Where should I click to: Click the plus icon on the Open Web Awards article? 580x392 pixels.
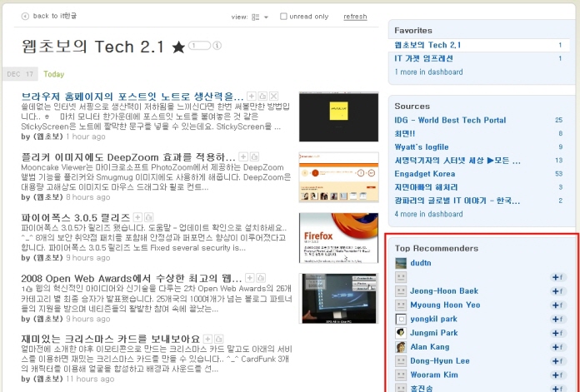click(250, 278)
